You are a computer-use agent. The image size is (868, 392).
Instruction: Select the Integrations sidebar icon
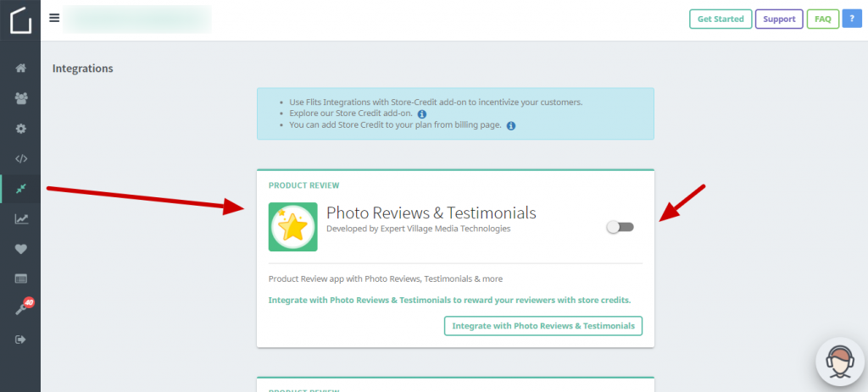coord(20,189)
